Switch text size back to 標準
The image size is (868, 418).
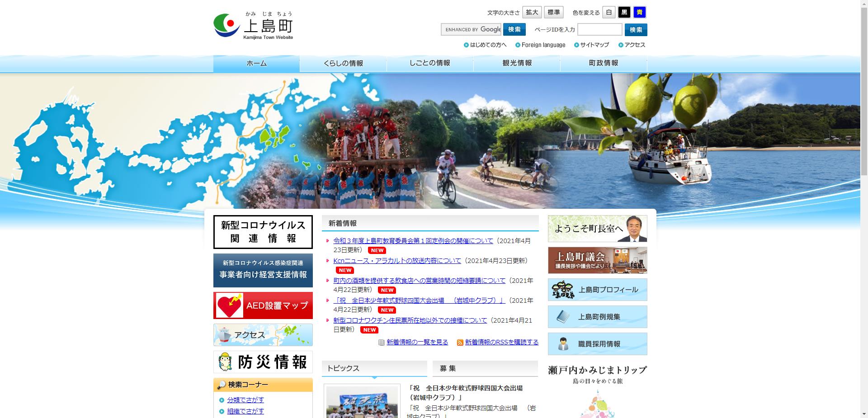point(553,12)
